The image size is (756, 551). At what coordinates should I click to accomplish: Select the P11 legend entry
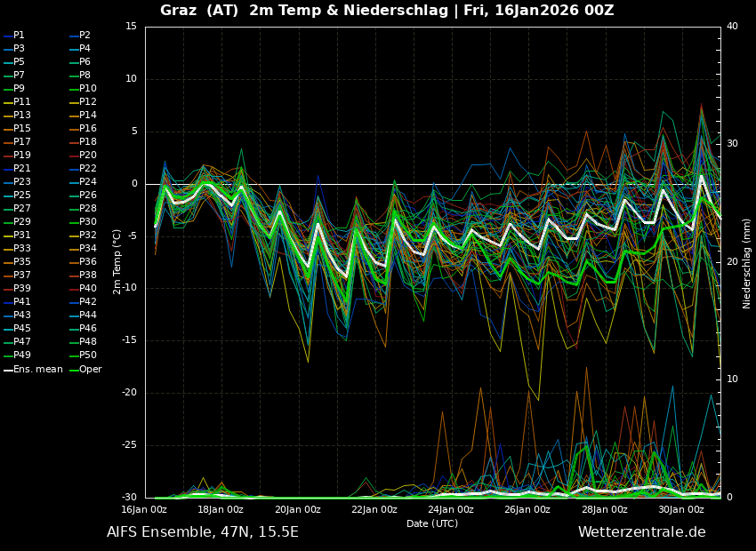tap(17, 101)
